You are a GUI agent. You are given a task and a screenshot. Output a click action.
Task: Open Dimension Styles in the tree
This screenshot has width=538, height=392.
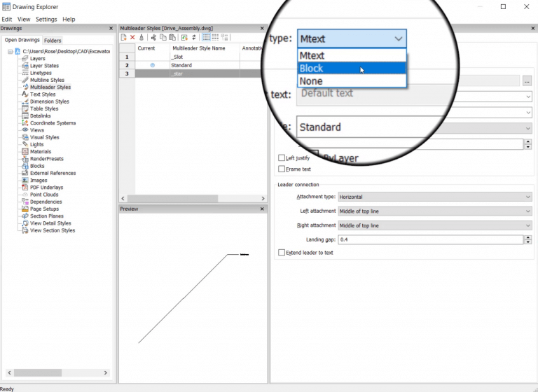[50, 102]
